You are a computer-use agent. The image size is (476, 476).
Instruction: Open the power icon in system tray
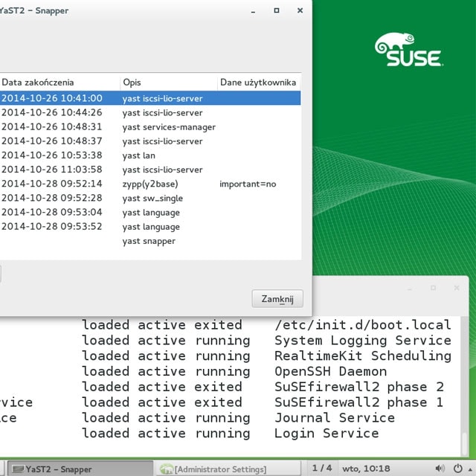point(458,469)
